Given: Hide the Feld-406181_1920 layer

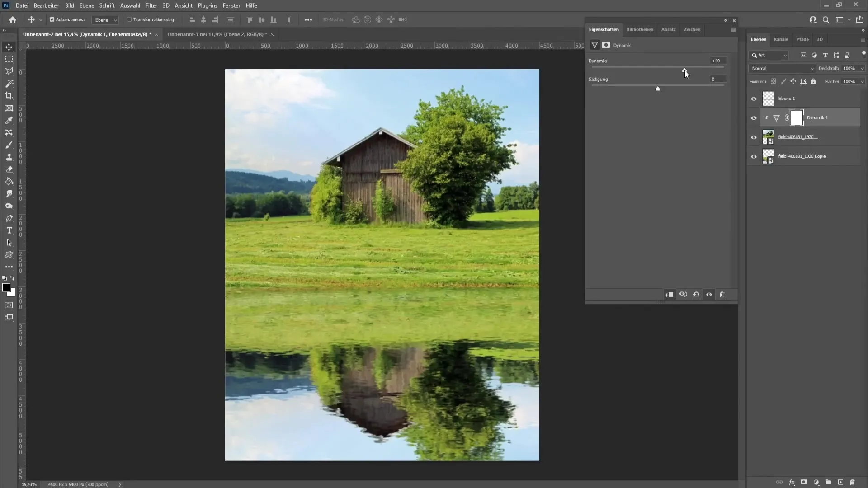Looking at the screenshot, I should point(754,137).
